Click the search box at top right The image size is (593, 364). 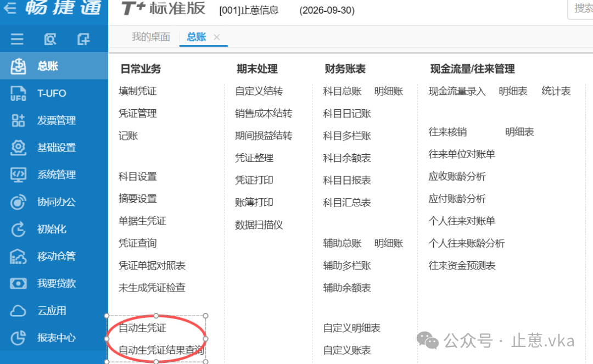[580, 8]
